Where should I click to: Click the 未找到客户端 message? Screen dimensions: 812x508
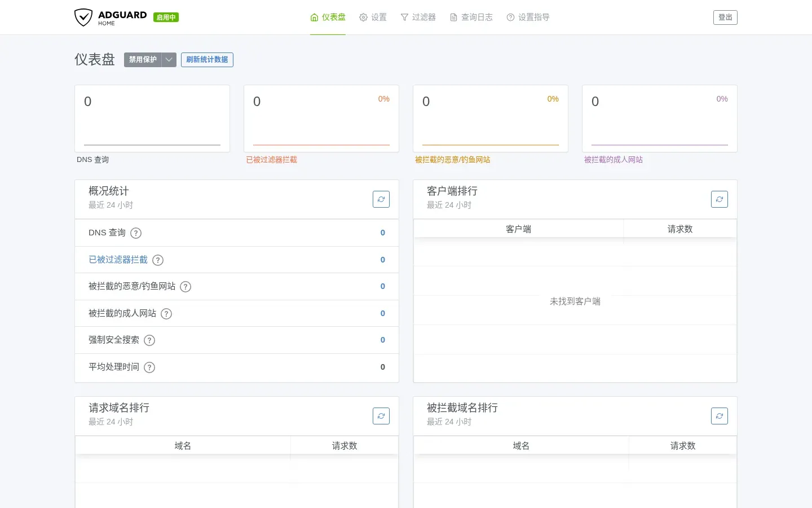pos(575,301)
